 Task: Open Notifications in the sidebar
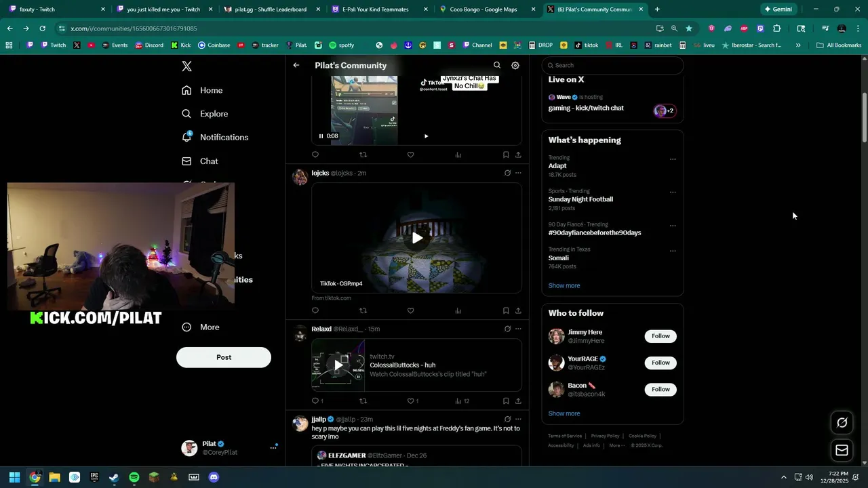pos(215,137)
